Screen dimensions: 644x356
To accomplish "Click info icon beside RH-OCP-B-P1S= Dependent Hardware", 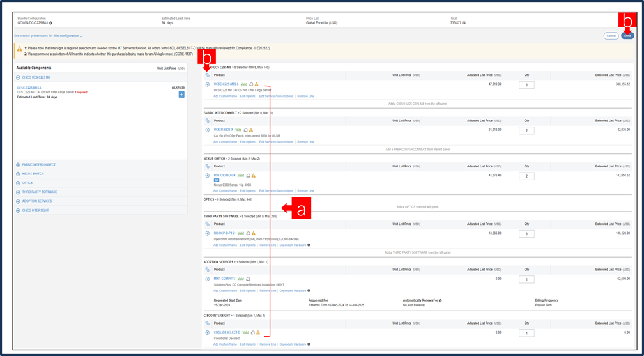I will [x=309, y=245].
